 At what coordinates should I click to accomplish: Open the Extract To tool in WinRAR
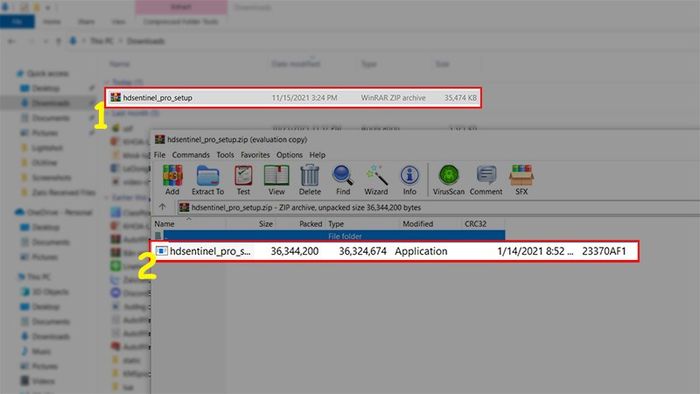tap(208, 179)
